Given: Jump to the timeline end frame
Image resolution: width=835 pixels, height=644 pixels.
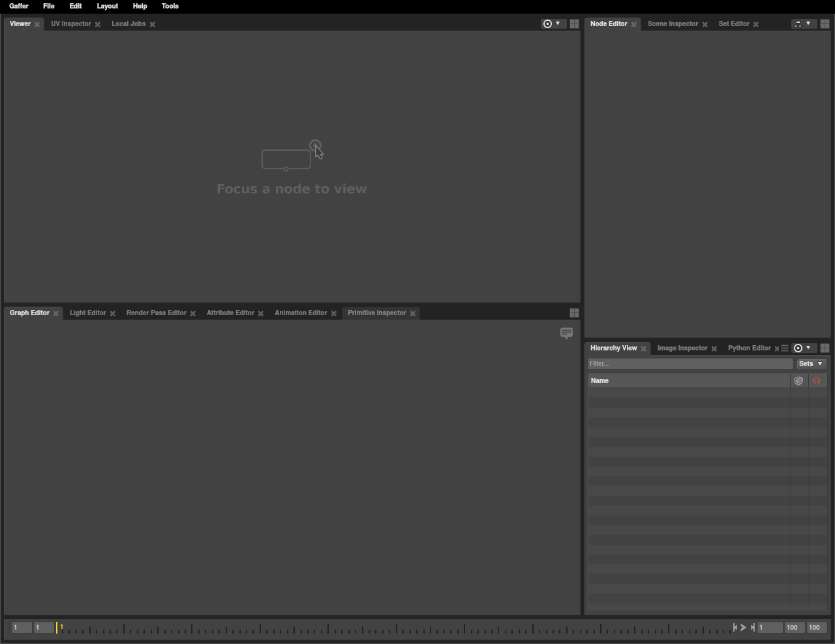Looking at the screenshot, I should [x=752, y=628].
